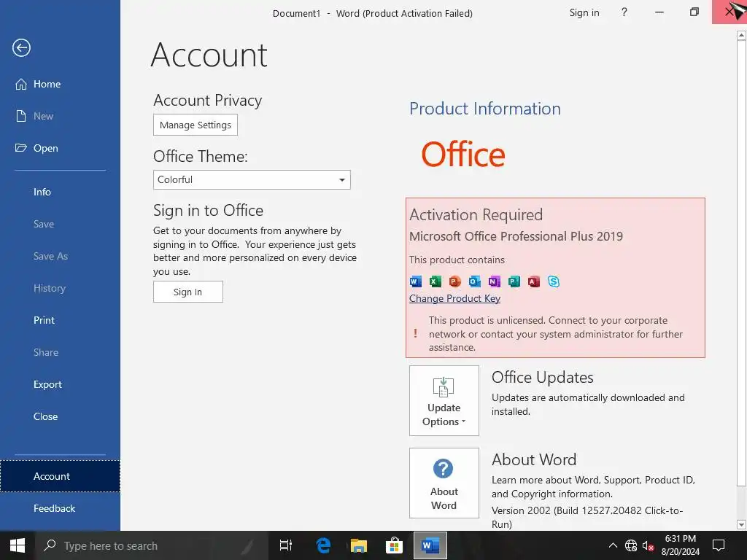Open the notification center icon

point(719,545)
